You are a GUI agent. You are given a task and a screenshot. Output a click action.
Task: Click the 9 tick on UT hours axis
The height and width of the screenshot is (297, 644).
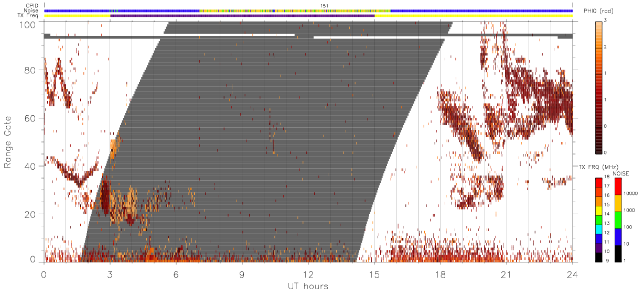[x=242, y=274]
